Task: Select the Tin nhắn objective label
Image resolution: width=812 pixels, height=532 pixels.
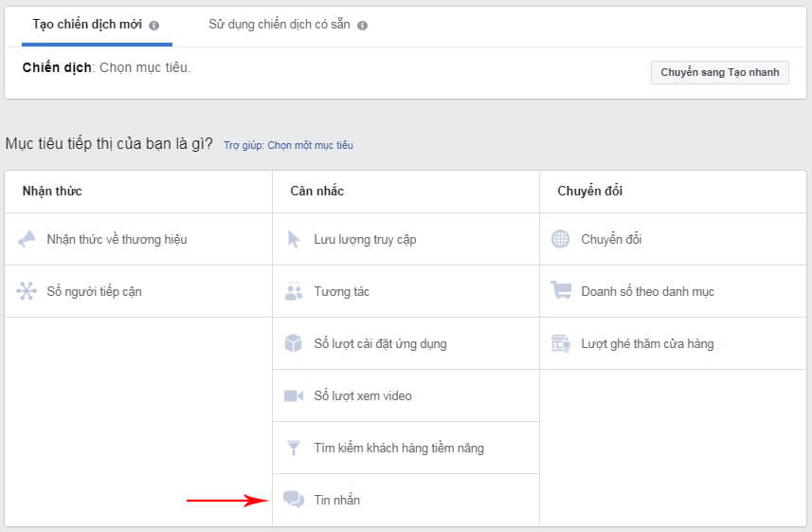Action: point(336,500)
